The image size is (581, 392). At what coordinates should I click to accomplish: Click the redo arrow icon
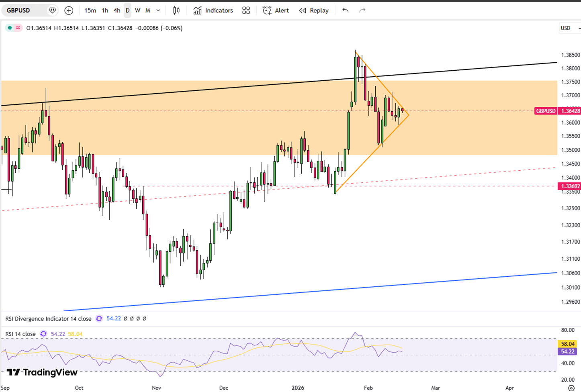[x=362, y=10]
